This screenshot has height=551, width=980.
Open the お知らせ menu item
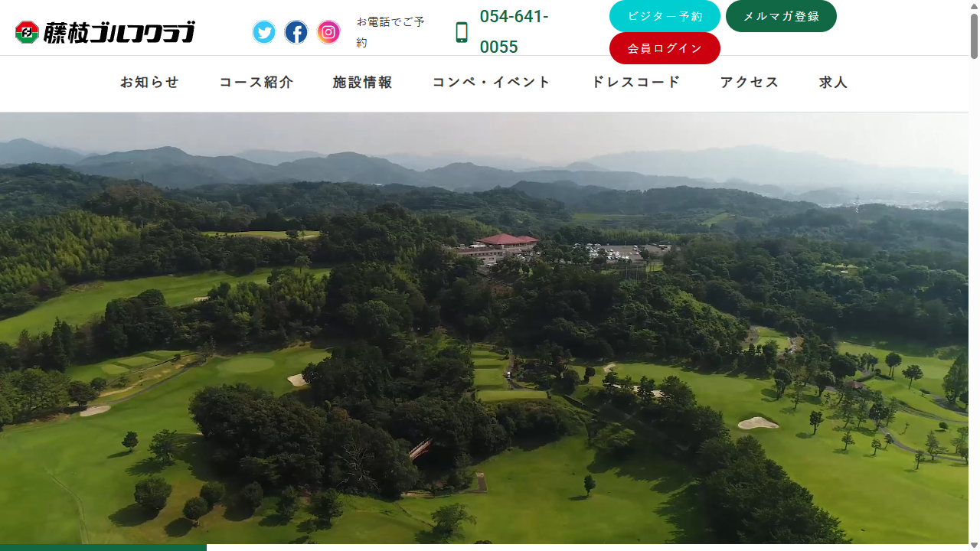pos(150,83)
